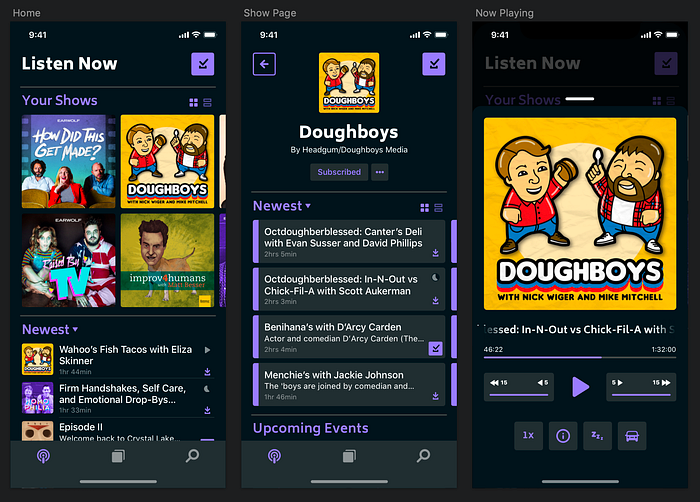Switch Your Shows to grid view on Home

(x=193, y=103)
